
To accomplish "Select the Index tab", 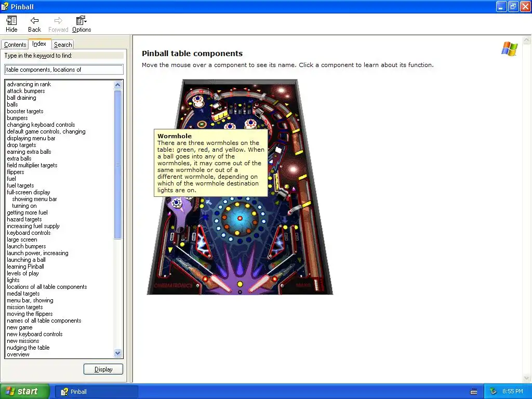I will [39, 44].
